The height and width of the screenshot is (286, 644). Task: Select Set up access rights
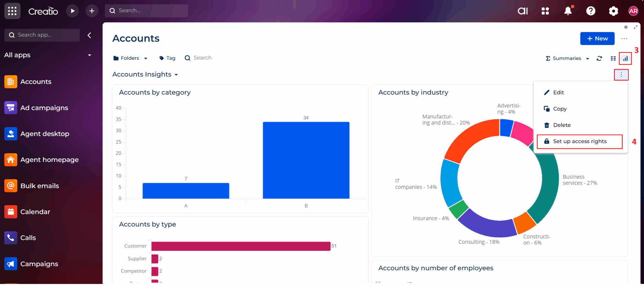point(580,141)
